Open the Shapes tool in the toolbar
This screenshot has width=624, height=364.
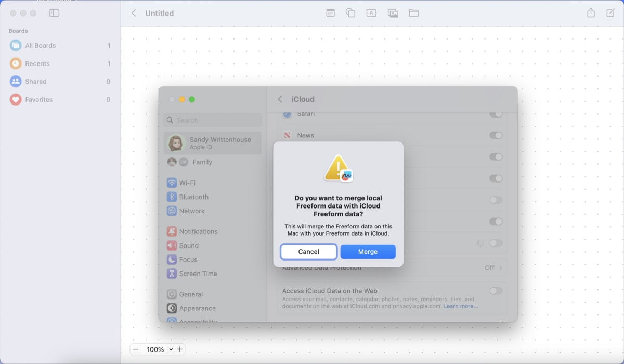351,13
